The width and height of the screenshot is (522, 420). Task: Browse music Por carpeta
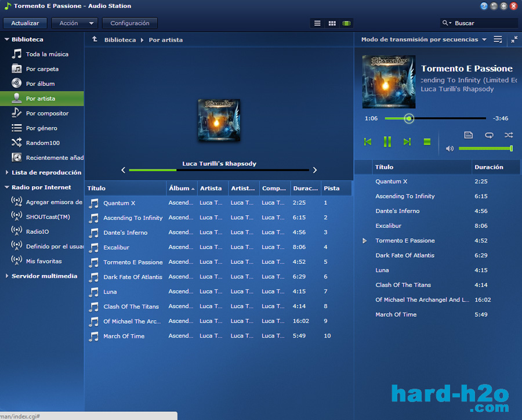point(42,69)
